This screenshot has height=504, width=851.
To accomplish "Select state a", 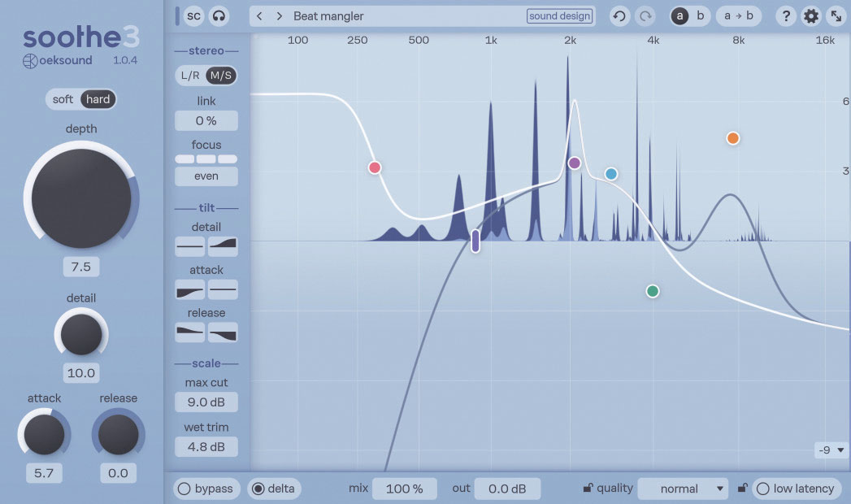I will point(679,16).
